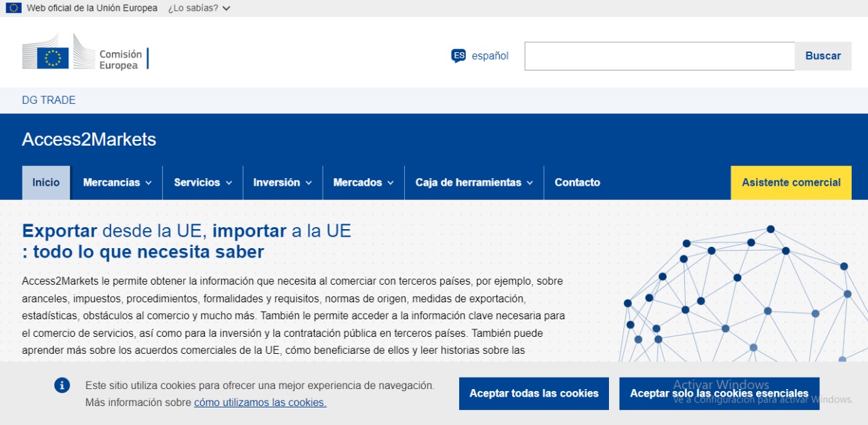Image resolution: width=868 pixels, height=425 pixels.
Task: Click the Access2Markets site title
Action: (90, 140)
